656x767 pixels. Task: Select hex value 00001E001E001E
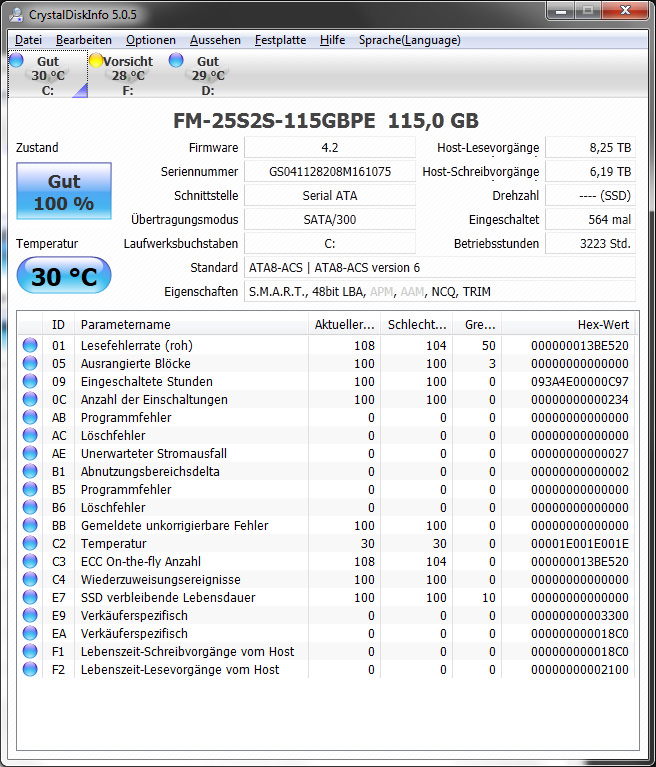tap(580, 543)
